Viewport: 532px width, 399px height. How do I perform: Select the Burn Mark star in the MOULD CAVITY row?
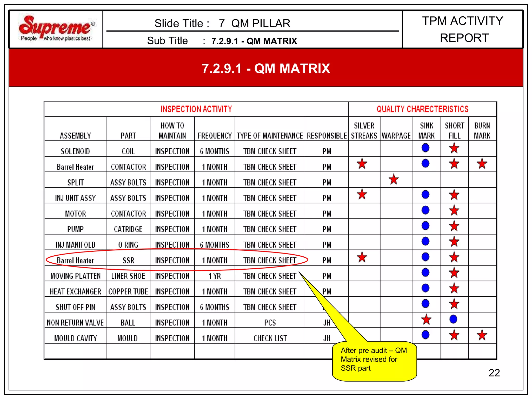[482, 335]
